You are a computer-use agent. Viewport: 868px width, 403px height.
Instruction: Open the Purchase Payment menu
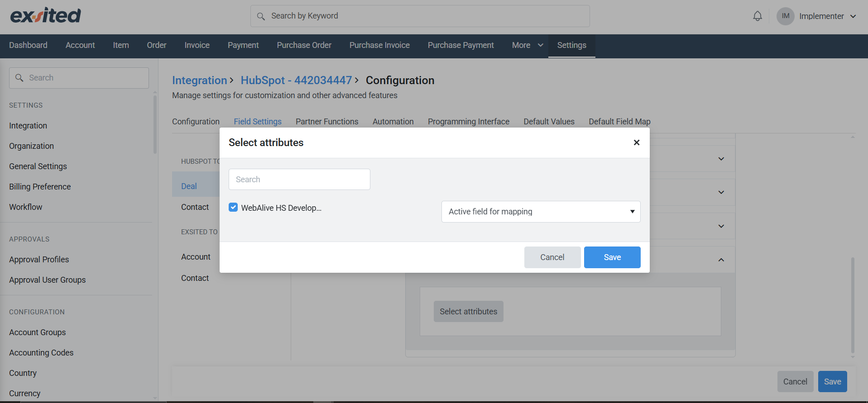461,45
